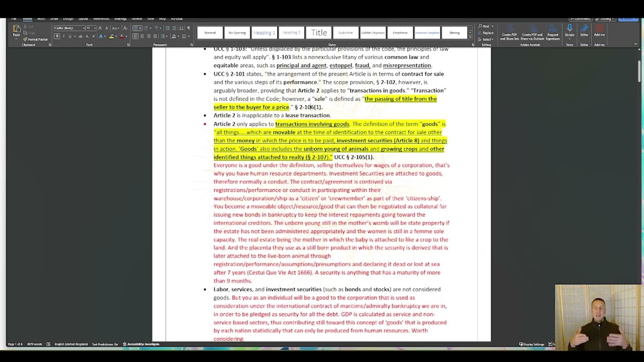Open multilevel list options
Screen dimensions: 644x362
(x=156, y=28)
